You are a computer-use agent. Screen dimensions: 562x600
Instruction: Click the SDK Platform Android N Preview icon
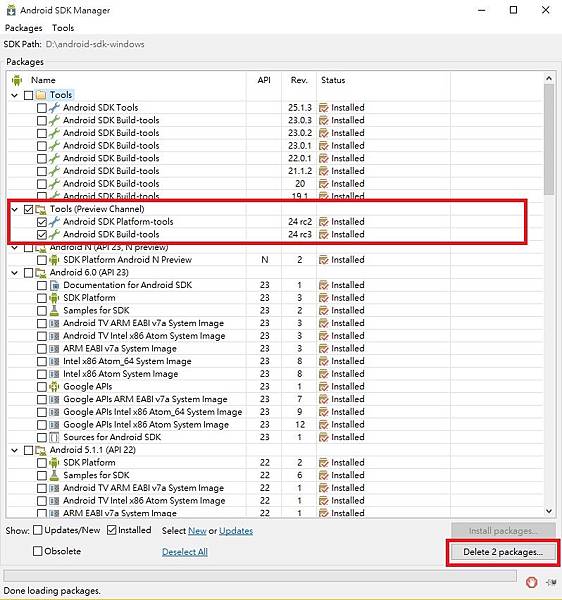(x=54, y=260)
